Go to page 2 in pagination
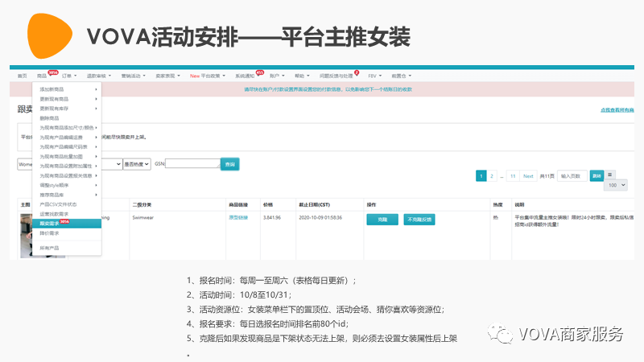The image size is (644, 362). pyautogui.click(x=491, y=175)
